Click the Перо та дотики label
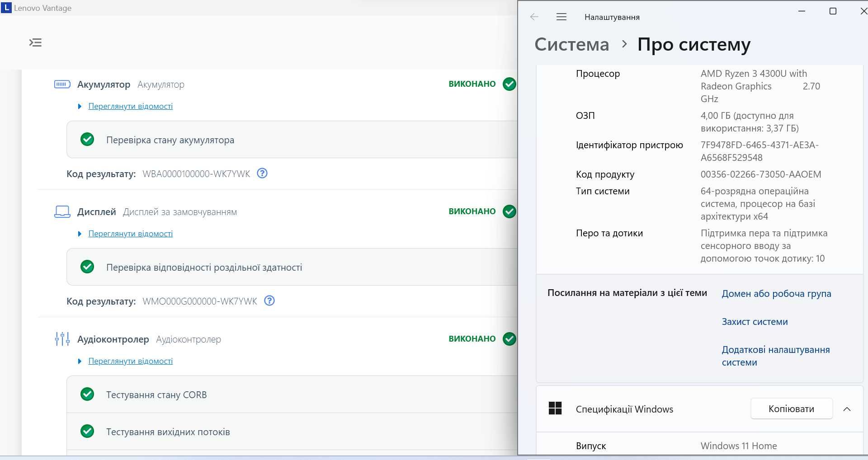Image resolution: width=868 pixels, height=460 pixels. (609, 233)
